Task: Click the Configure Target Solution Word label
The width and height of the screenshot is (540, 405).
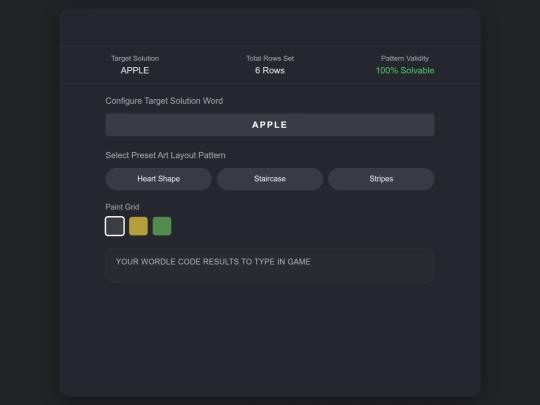Action: point(164,101)
